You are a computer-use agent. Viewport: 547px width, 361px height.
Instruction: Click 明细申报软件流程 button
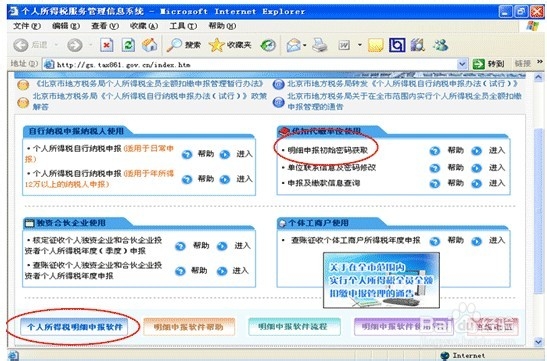tap(294, 327)
